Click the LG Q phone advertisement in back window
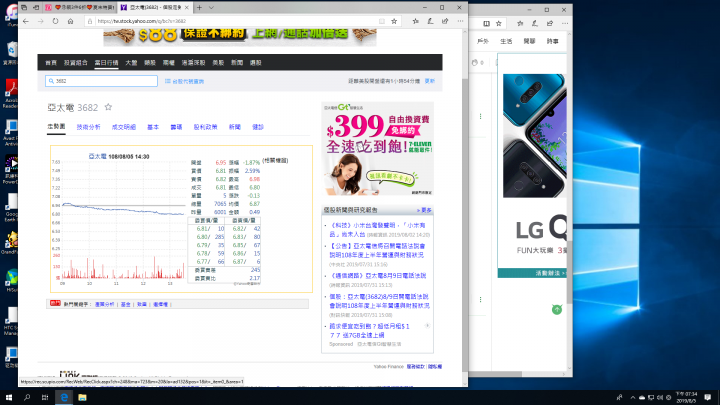 pyautogui.click(x=532, y=165)
